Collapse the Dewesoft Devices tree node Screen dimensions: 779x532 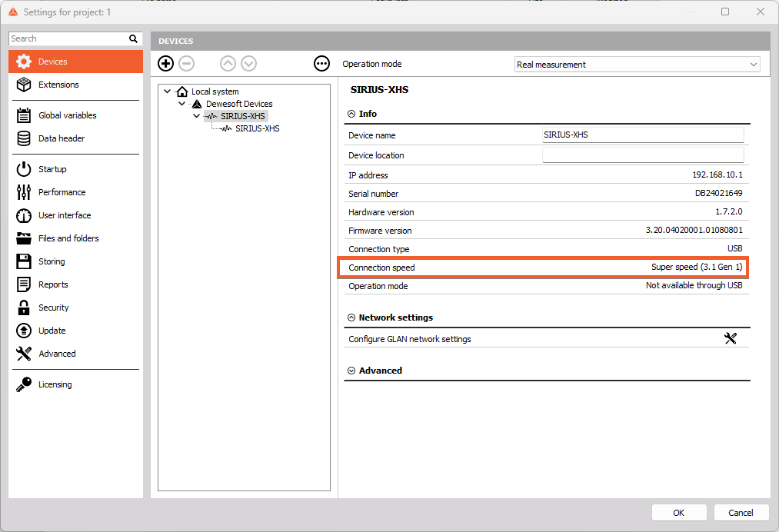pyautogui.click(x=181, y=104)
